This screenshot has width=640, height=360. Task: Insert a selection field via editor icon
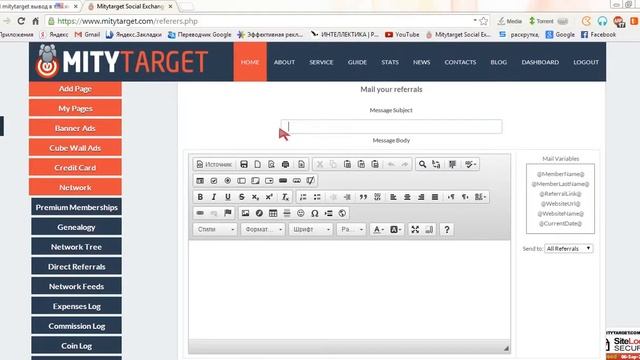(x=269, y=180)
